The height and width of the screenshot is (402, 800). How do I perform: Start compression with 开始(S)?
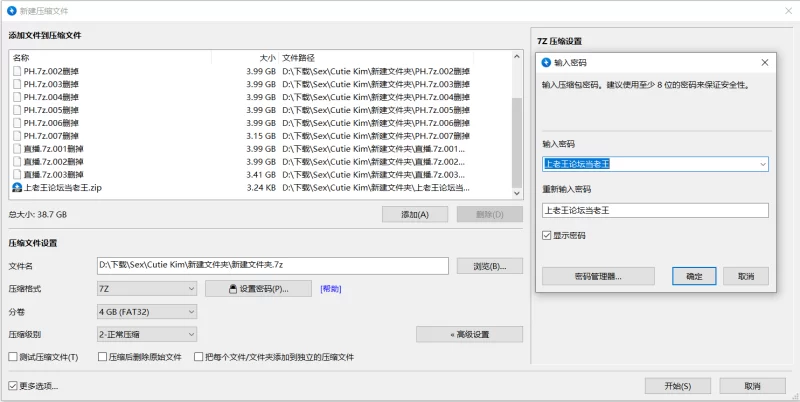point(678,386)
